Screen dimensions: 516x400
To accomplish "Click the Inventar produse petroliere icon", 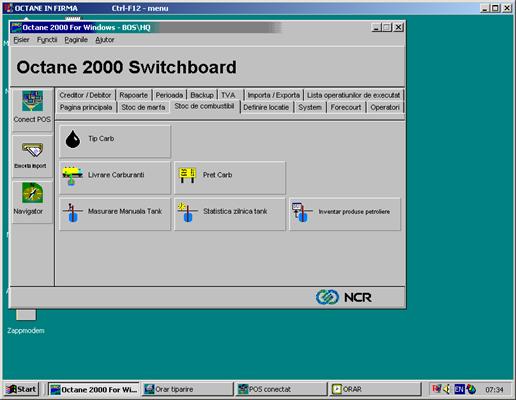I will point(302,212).
